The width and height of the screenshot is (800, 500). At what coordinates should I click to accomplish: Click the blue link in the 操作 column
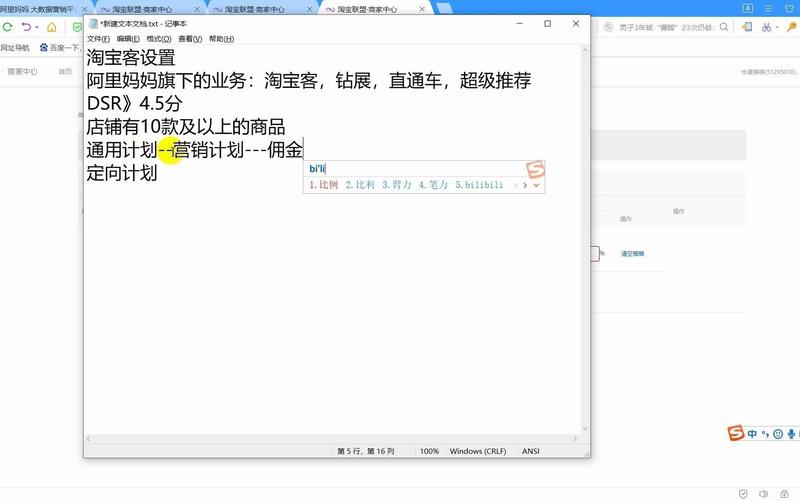(633, 254)
